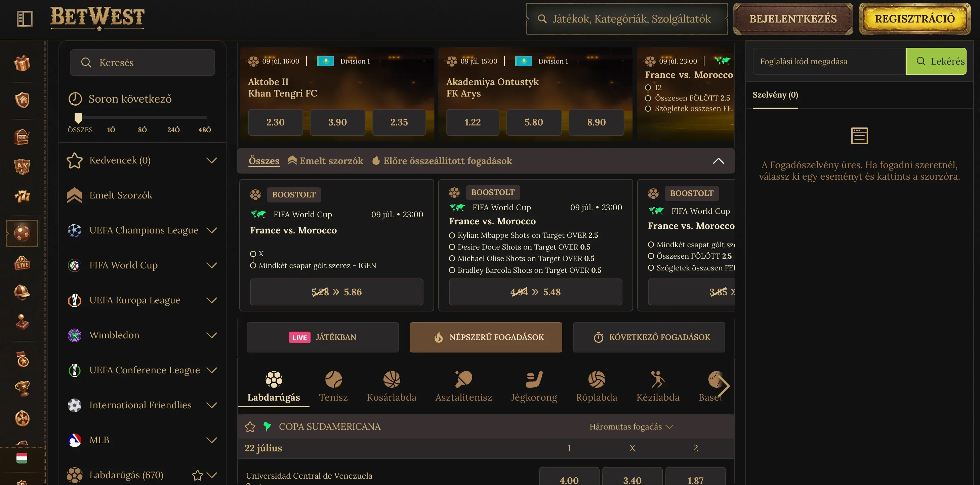Screen dimensions: 980x485
Task: Switch to Előre összeállított fogadások tab
Action: click(x=442, y=161)
